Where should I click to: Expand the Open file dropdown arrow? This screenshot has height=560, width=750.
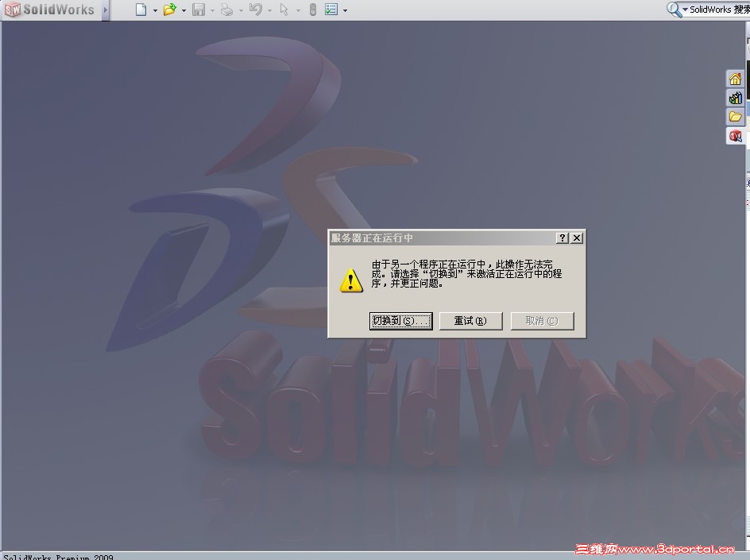coord(184,10)
